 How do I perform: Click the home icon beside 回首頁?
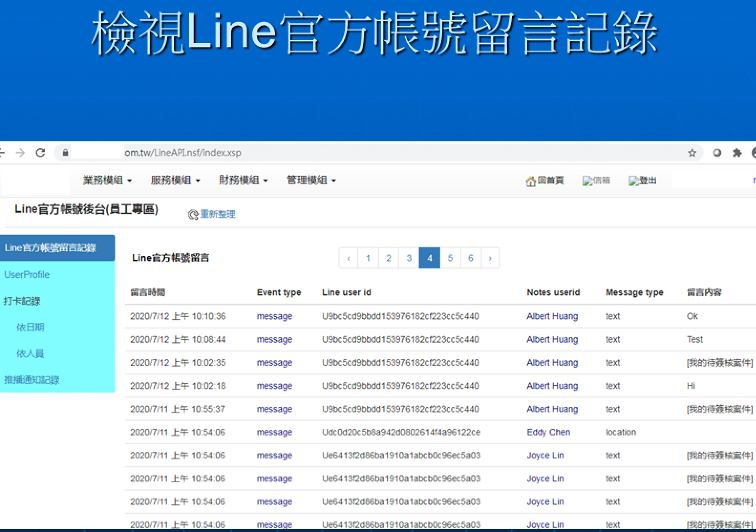531,181
